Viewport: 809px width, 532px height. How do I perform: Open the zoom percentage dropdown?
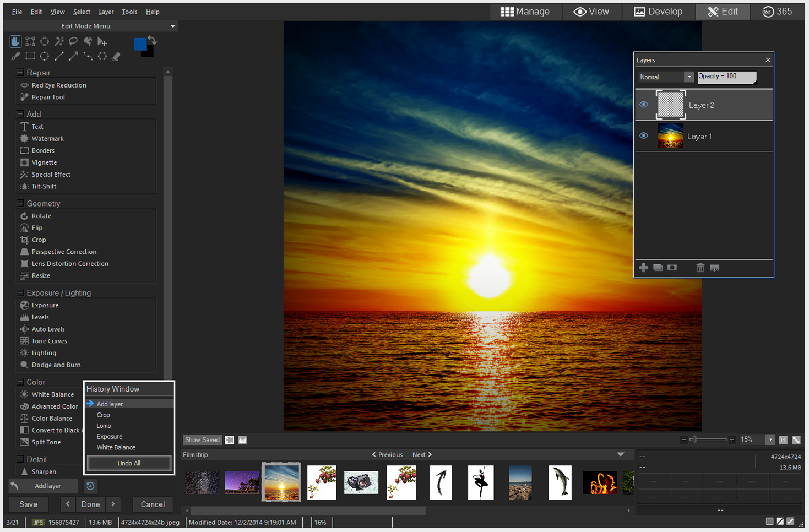click(770, 439)
